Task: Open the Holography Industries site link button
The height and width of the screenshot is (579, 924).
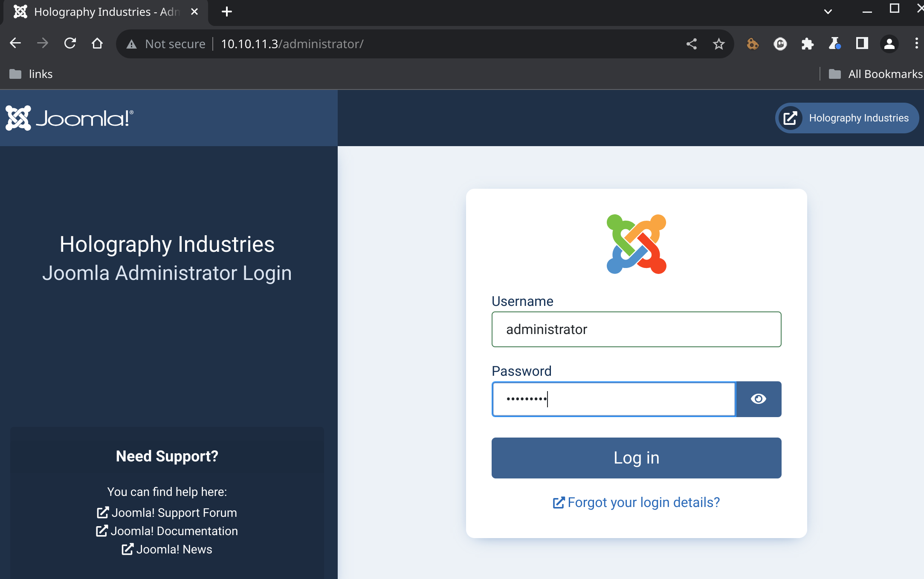Action: pyautogui.click(x=847, y=118)
